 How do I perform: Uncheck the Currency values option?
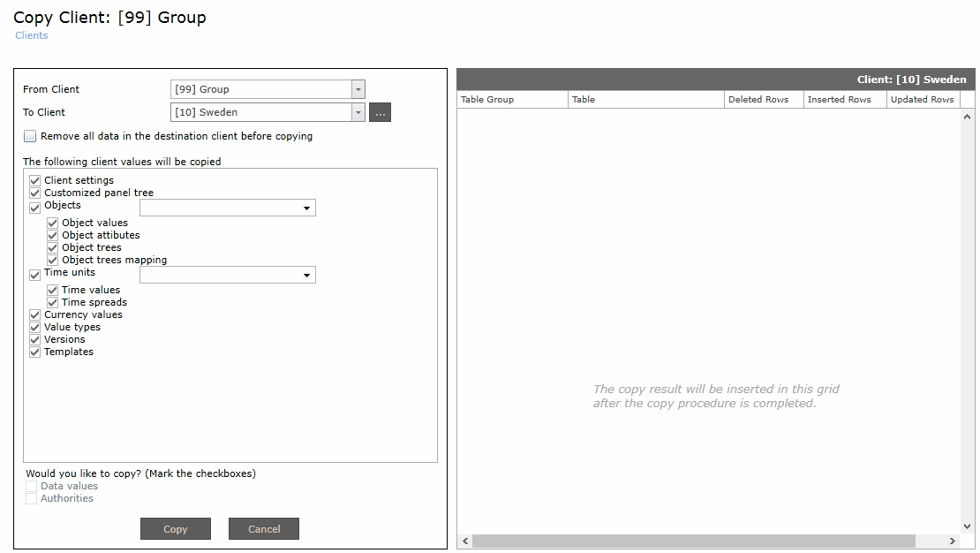pos(34,314)
